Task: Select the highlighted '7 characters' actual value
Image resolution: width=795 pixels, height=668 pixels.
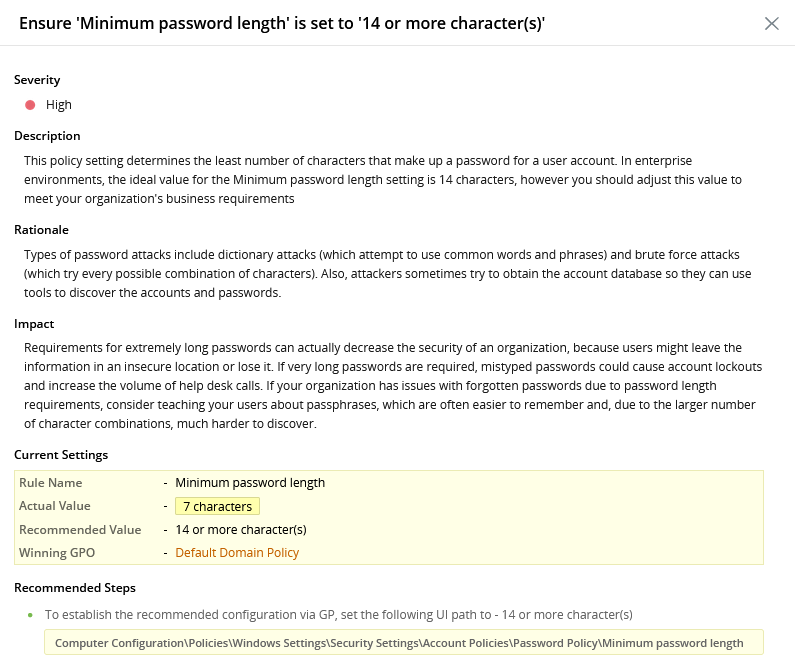Action: [x=217, y=507]
